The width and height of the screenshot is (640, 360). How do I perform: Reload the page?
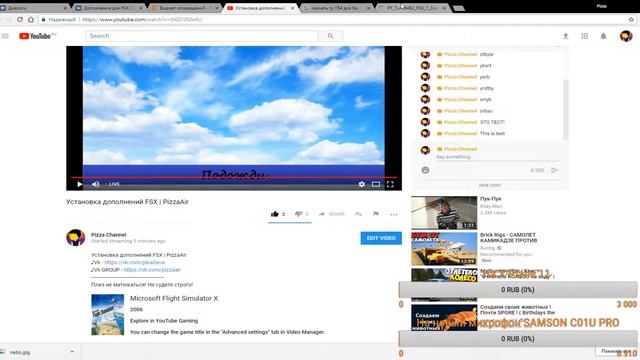click(x=20, y=19)
